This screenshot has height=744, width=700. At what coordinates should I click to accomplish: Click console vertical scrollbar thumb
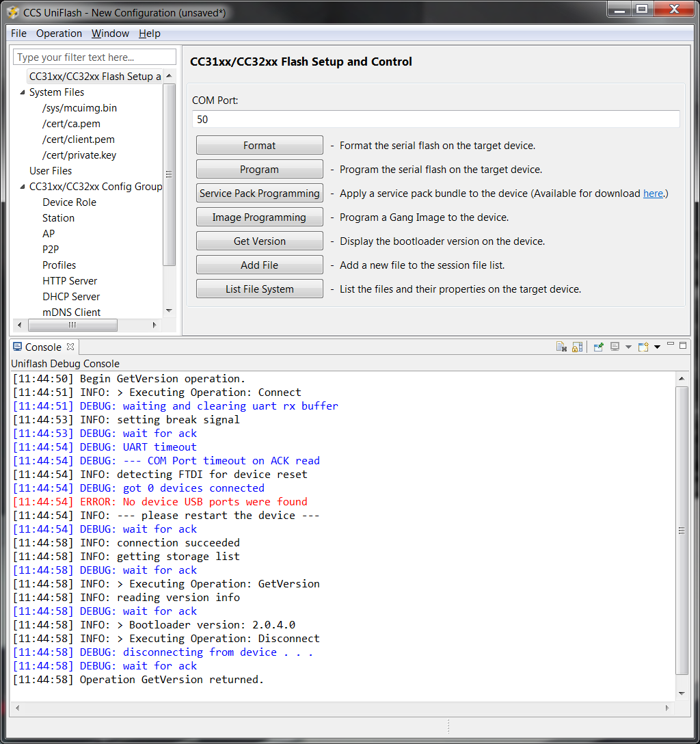[x=682, y=530]
